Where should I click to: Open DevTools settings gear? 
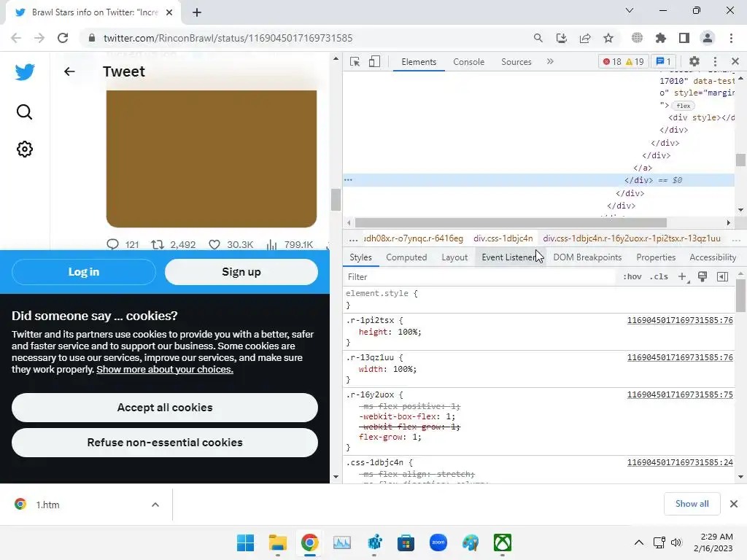click(x=694, y=61)
